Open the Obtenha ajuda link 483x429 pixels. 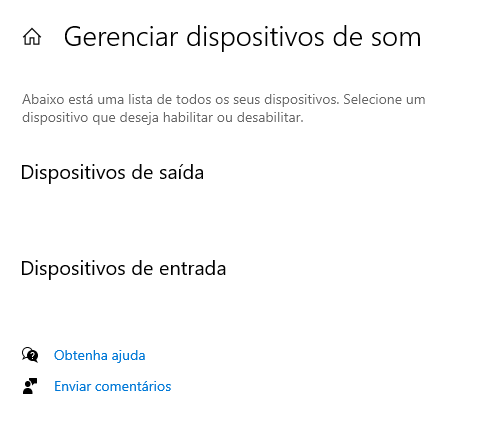coord(100,355)
